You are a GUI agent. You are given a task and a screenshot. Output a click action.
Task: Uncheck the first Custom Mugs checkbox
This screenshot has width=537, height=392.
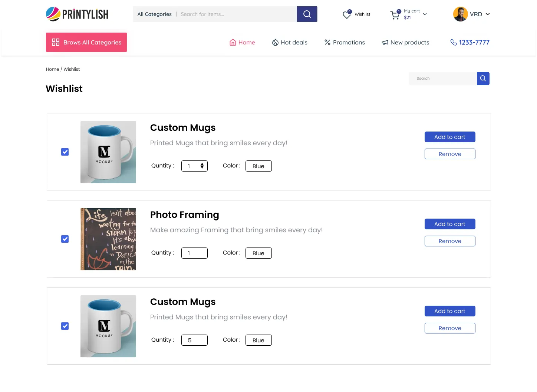pos(65,152)
